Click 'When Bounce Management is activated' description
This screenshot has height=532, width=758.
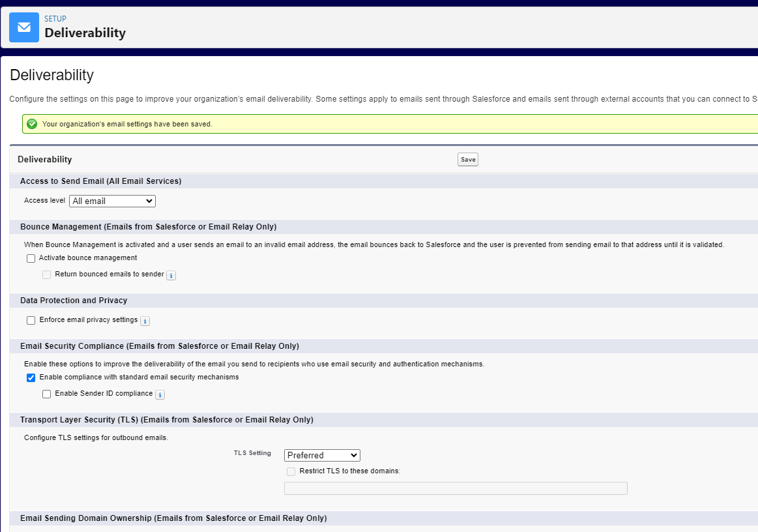(x=374, y=244)
